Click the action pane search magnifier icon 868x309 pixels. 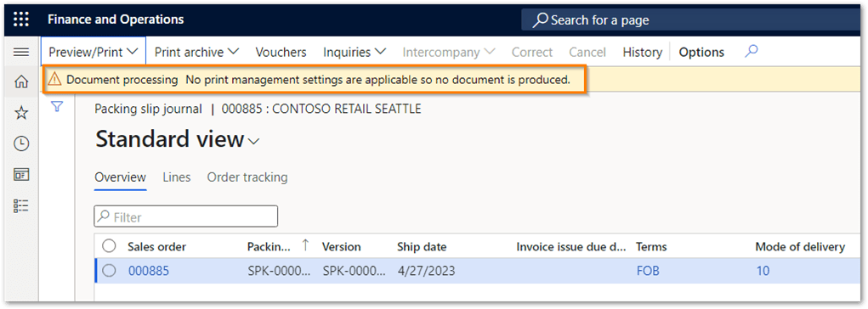coord(752,52)
